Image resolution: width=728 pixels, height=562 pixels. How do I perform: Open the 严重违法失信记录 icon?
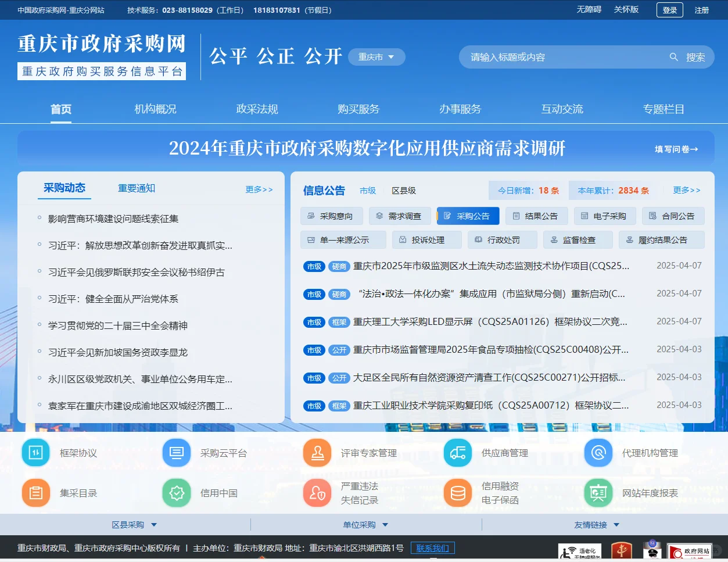(317, 493)
